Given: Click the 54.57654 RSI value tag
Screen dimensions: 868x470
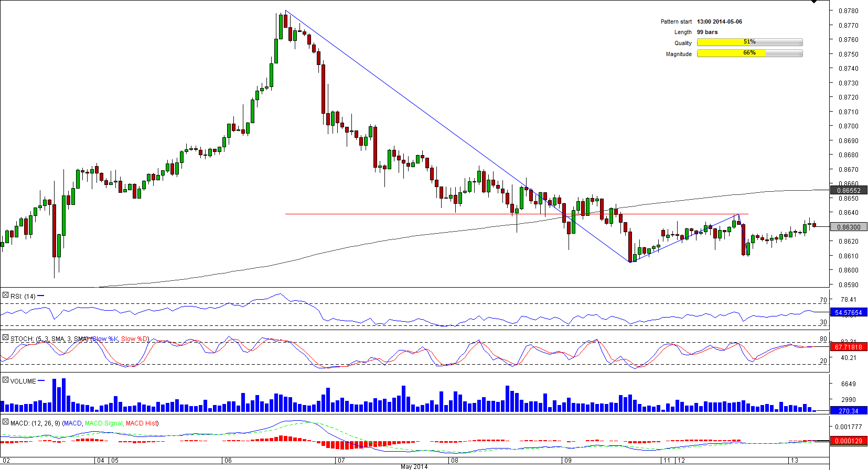Looking at the screenshot, I should (848, 313).
